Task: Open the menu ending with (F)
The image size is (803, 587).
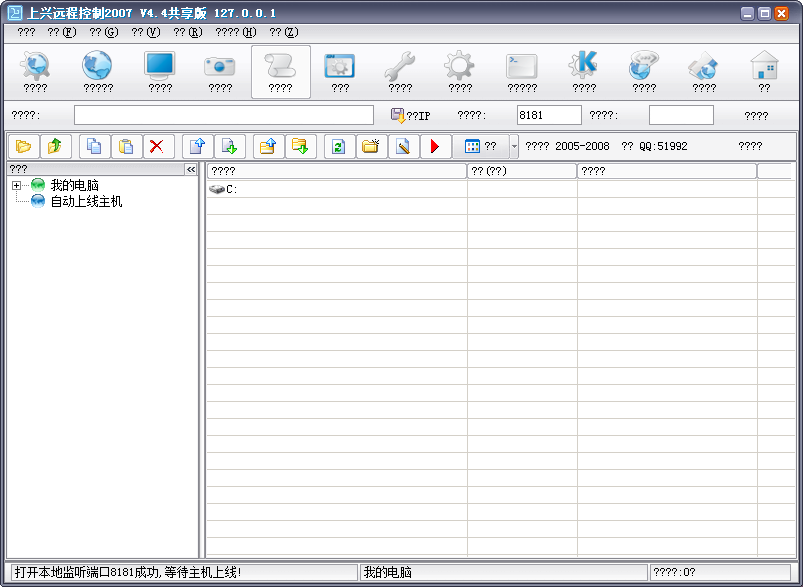Action: pyautogui.click(x=61, y=32)
